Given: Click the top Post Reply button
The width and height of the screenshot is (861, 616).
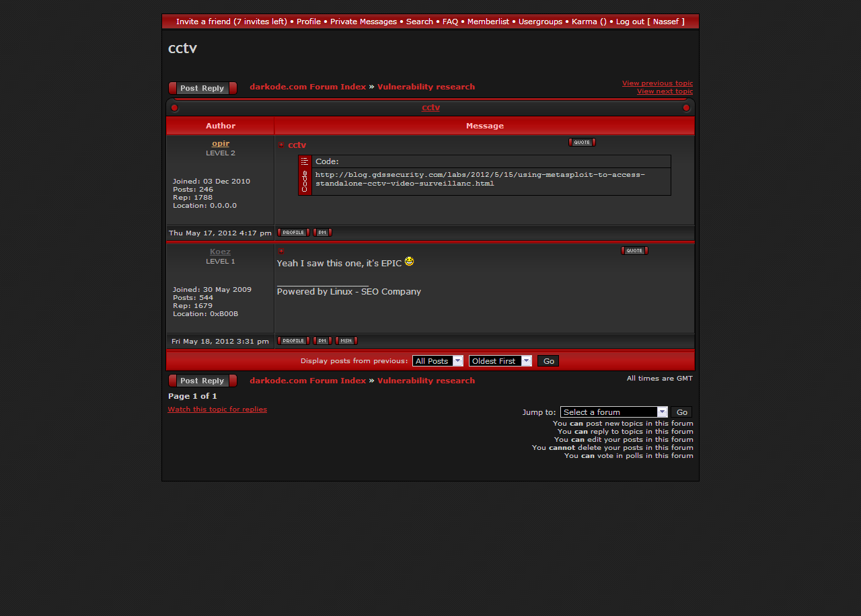Looking at the screenshot, I should [x=202, y=88].
